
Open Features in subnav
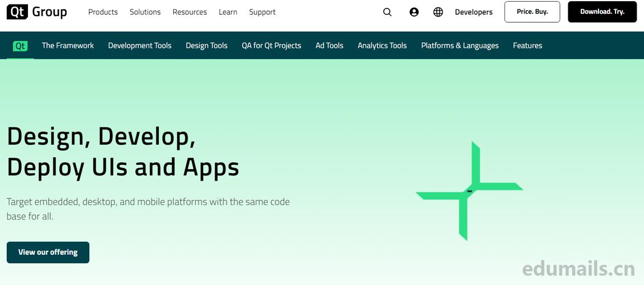(x=527, y=46)
